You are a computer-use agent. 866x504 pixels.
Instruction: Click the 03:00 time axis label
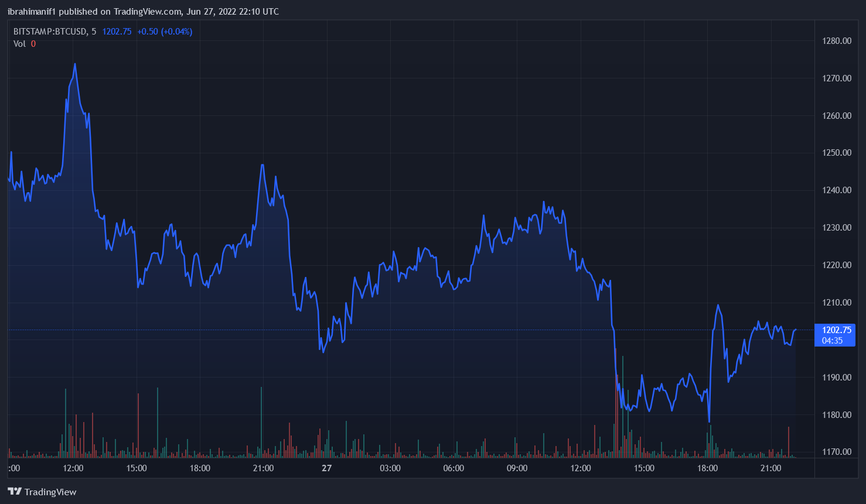point(390,468)
